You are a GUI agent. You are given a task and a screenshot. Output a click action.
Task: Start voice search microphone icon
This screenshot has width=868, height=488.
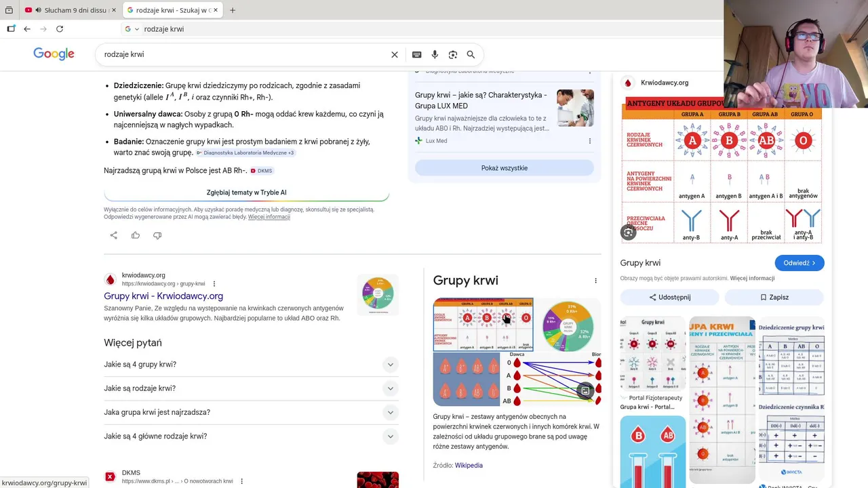(x=435, y=55)
